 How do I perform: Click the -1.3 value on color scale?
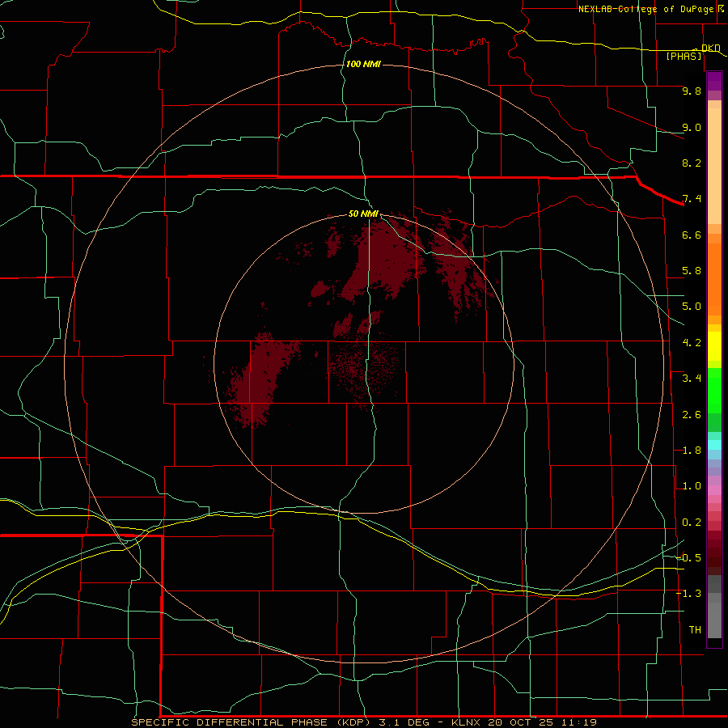tap(688, 594)
